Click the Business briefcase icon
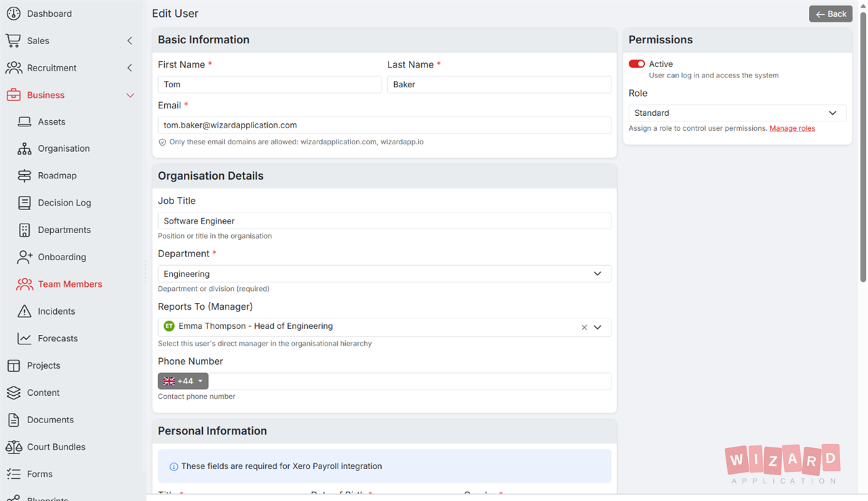868x501 pixels. pos(14,95)
